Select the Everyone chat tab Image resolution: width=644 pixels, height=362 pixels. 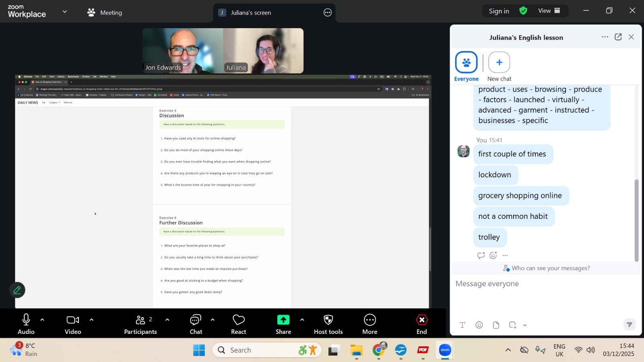coord(466,63)
